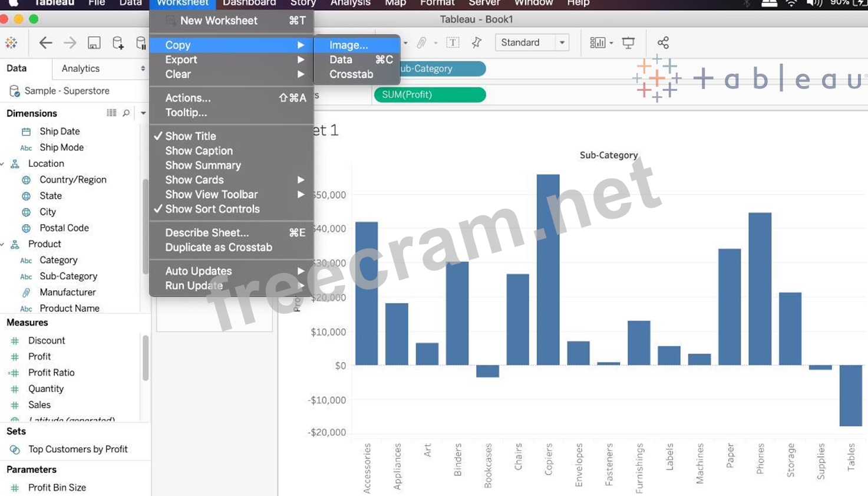Screen dimensions: 868x496
Task: Switch to the Analytics pane tab
Action: point(81,68)
